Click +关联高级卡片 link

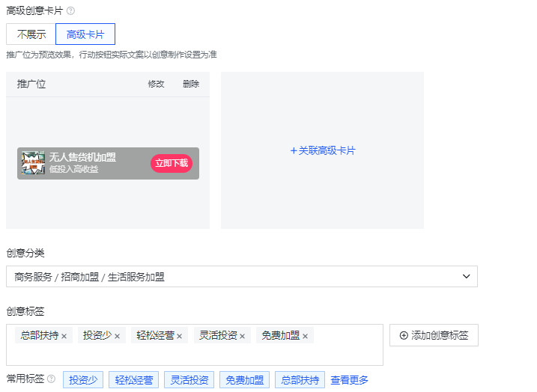point(323,150)
